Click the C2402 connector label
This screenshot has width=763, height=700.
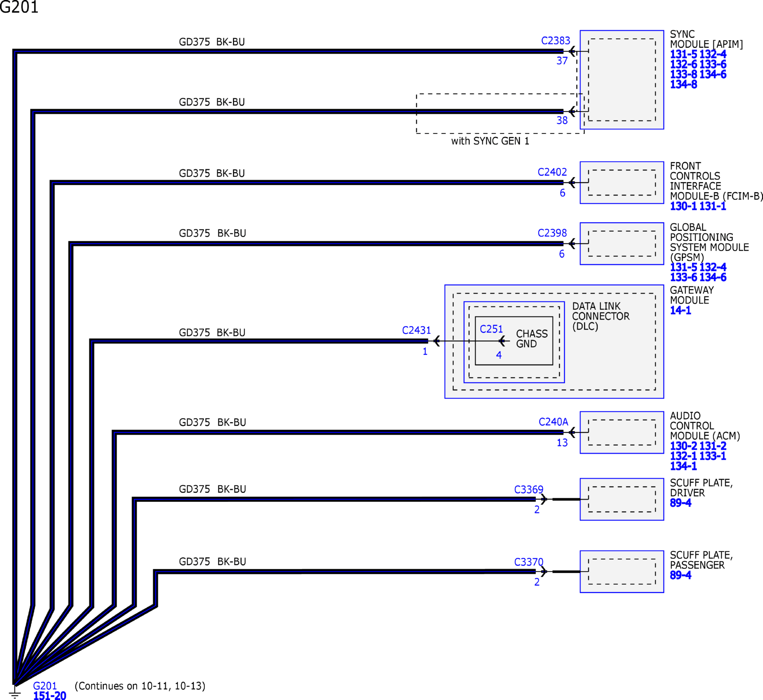[x=552, y=172]
